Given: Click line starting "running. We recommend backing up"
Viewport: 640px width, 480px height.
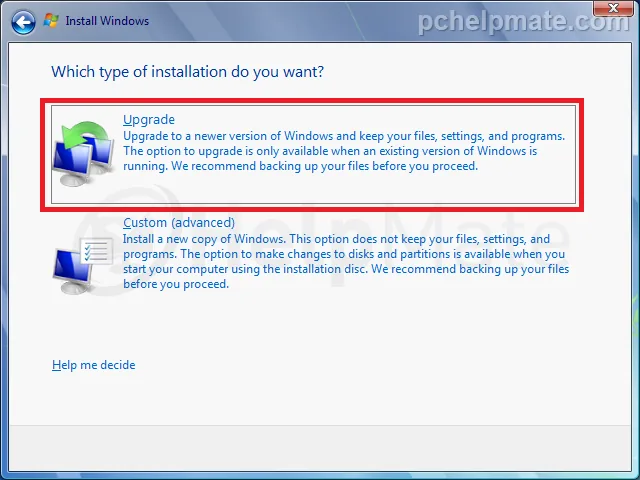Looking at the screenshot, I should [x=300, y=166].
